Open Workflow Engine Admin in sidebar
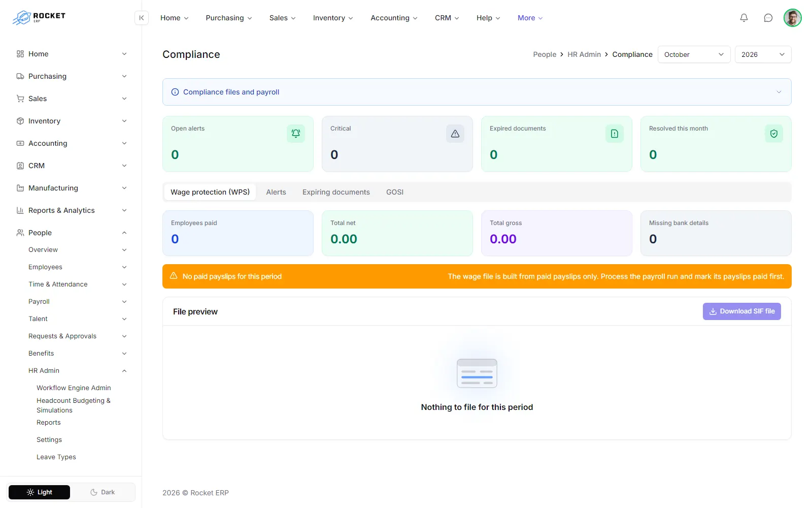The height and width of the screenshot is (508, 812). (x=74, y=388)
